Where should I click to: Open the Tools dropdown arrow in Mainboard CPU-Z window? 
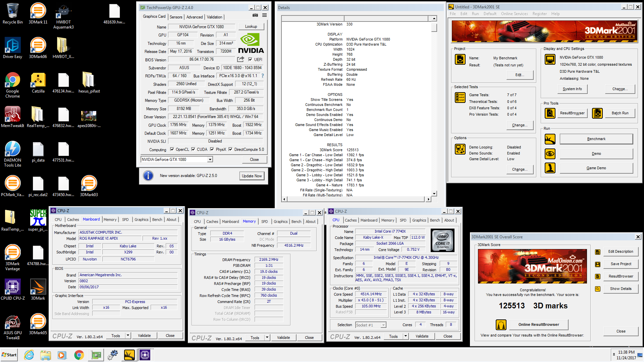click(128, 336)
